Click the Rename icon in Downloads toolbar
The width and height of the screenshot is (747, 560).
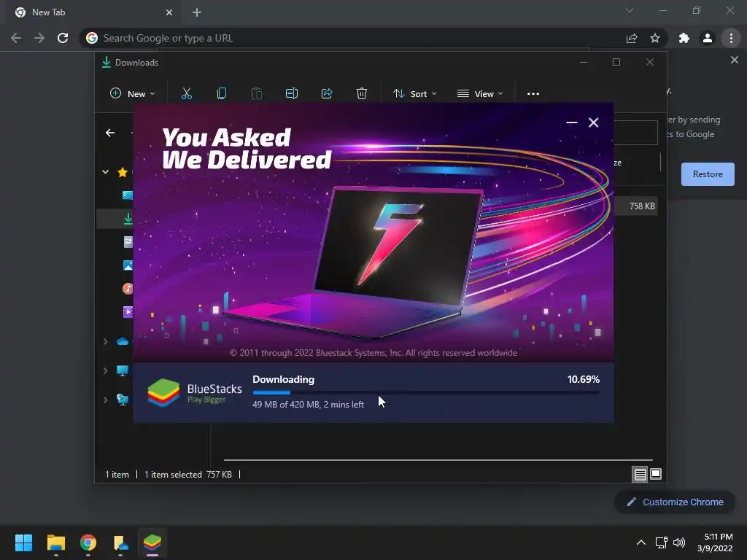(292, 93)
